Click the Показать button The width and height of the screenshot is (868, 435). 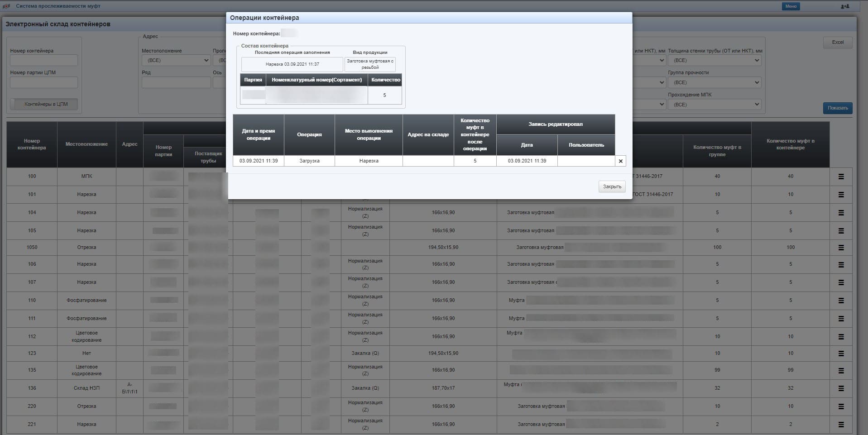click(x=837, y=108)
